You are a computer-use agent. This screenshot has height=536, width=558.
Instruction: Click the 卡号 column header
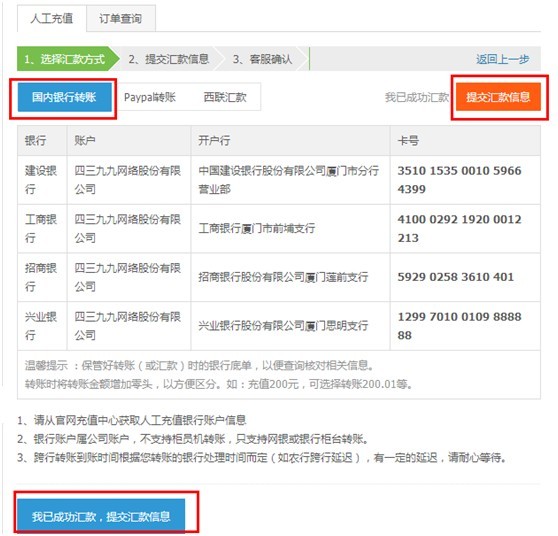click(x=408, y=141)
